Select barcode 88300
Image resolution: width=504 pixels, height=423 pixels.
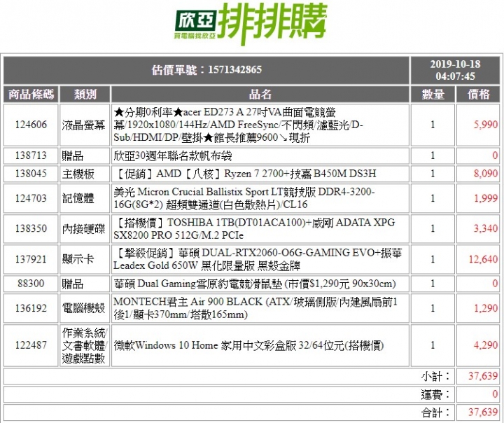click(31, 284)
